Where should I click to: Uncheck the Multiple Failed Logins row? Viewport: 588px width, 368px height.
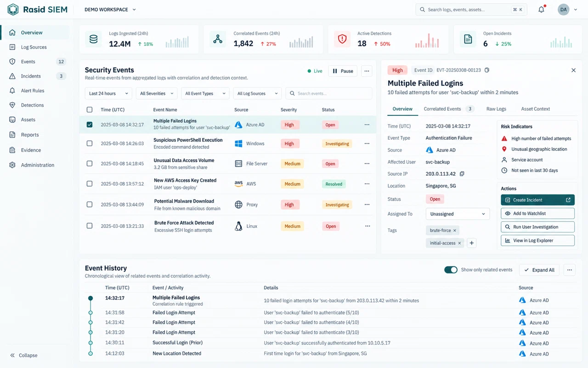click(x=90, y=125)
